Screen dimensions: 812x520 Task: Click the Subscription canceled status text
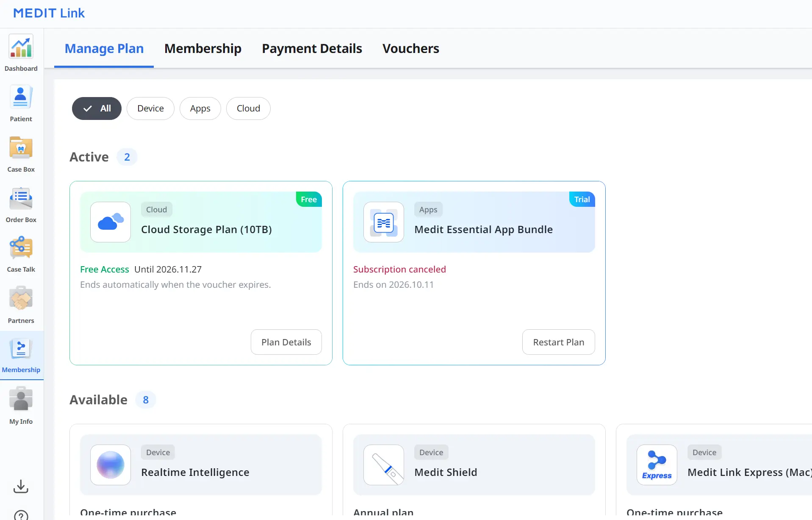399,270
